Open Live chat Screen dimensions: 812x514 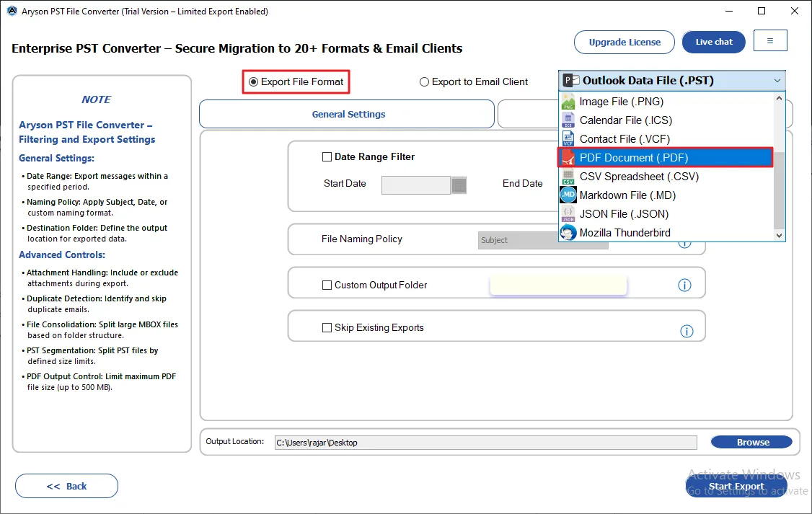pos(714,42)
